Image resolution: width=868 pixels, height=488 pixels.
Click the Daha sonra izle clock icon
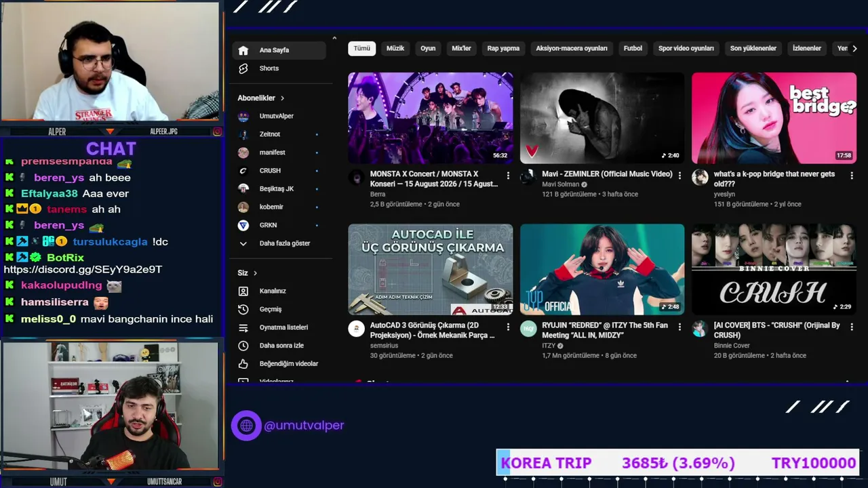click(x=243, y=346)
